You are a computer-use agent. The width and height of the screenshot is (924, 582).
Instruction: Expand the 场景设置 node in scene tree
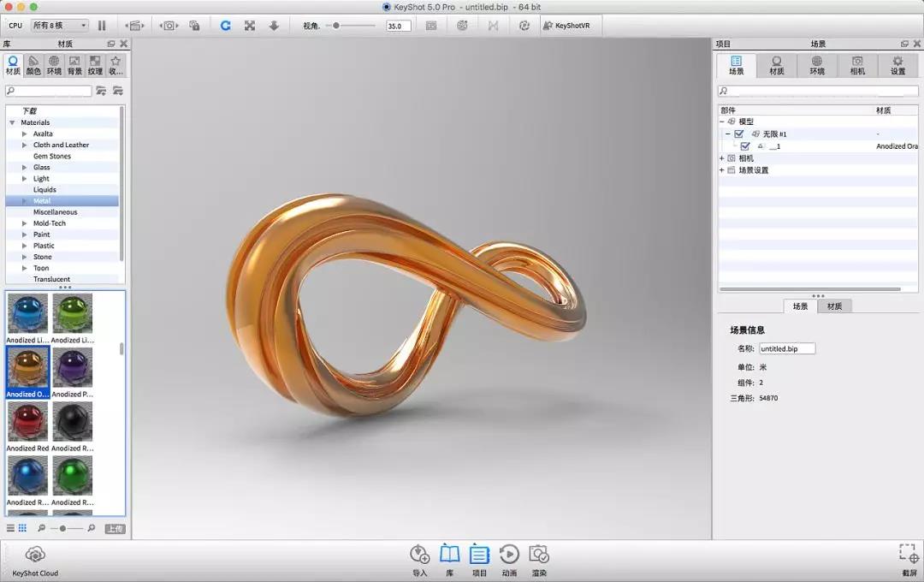[x=722, y=170]
